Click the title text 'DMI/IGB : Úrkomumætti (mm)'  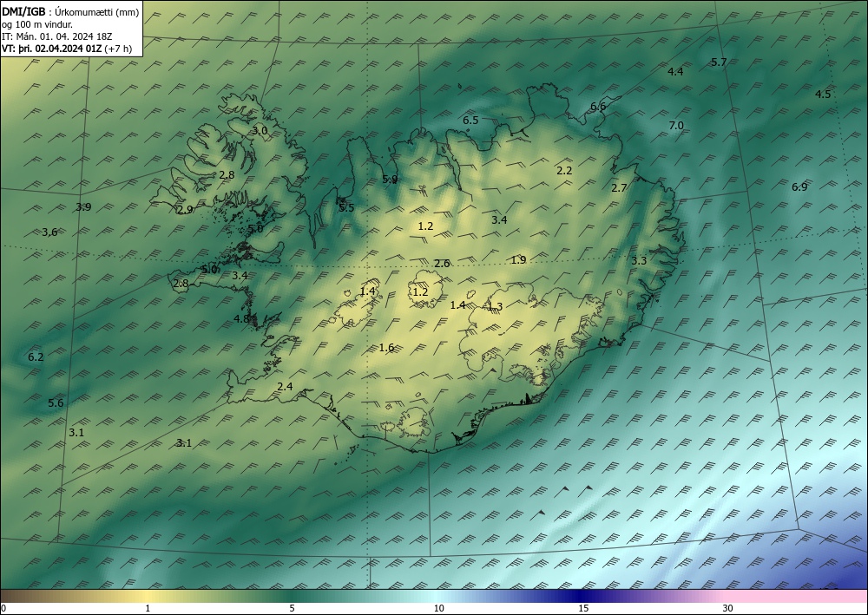point(70,11)
